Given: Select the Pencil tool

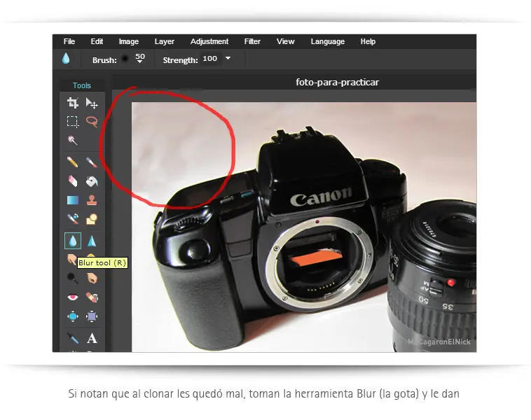Looking at the screenshot, I should (x=73, y=162).
